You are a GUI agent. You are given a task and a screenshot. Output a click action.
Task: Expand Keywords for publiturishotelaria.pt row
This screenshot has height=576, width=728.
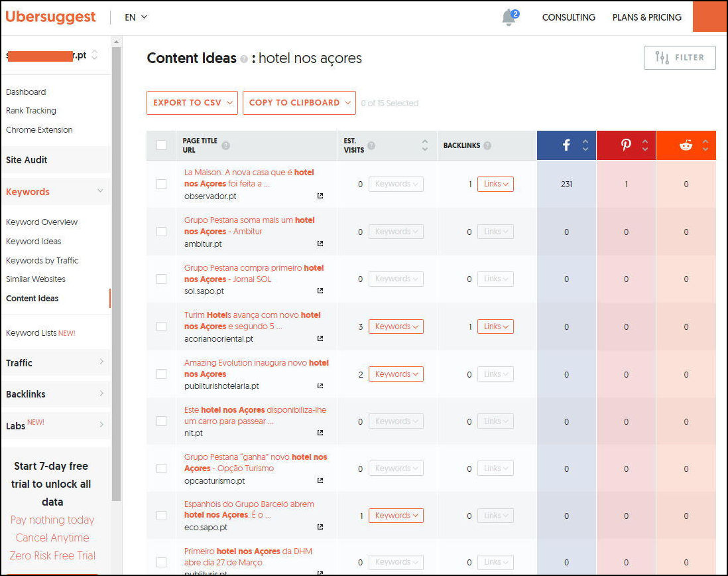tap(396, 374)
